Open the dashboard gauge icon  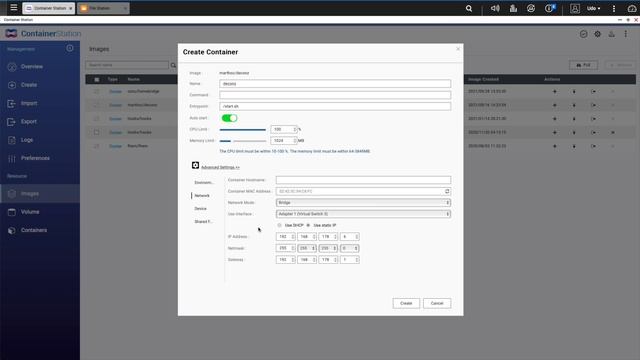632,8
